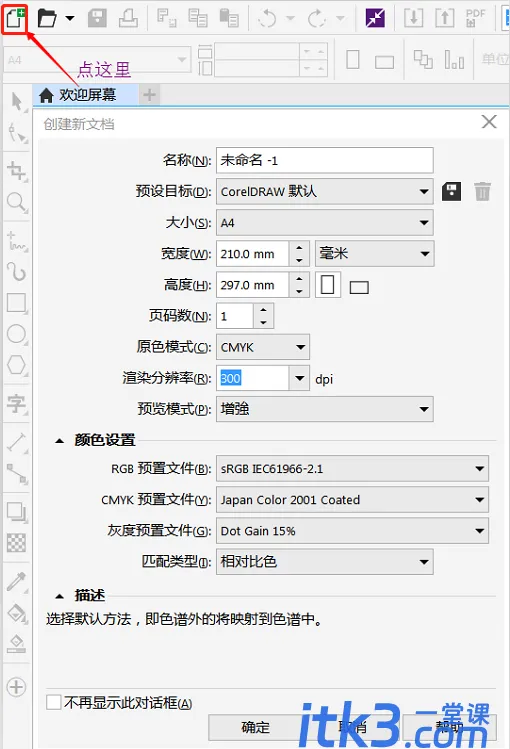
Task: Increase the 页码数 page count stepper
Action: 263,310
